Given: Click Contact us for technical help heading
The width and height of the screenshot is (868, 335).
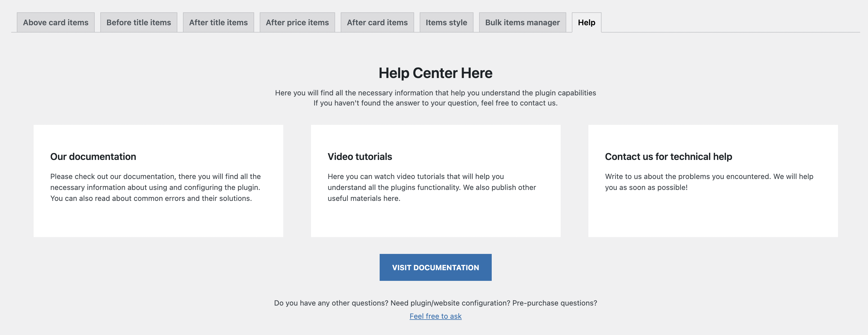Looking at the screenshot, I should pyautogui.click(x=668, y=157).
